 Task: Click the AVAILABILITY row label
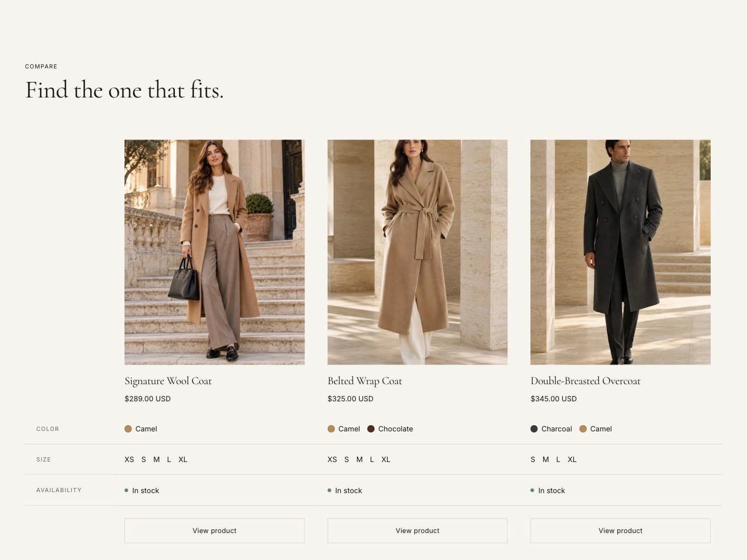(59, 490)
